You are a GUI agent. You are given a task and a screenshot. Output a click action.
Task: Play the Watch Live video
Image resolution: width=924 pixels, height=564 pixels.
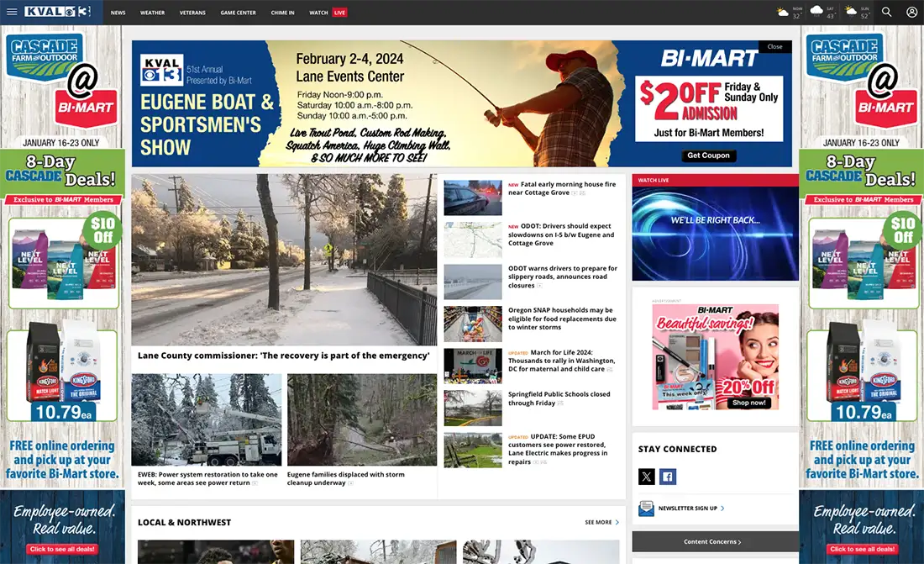point(716,233)
